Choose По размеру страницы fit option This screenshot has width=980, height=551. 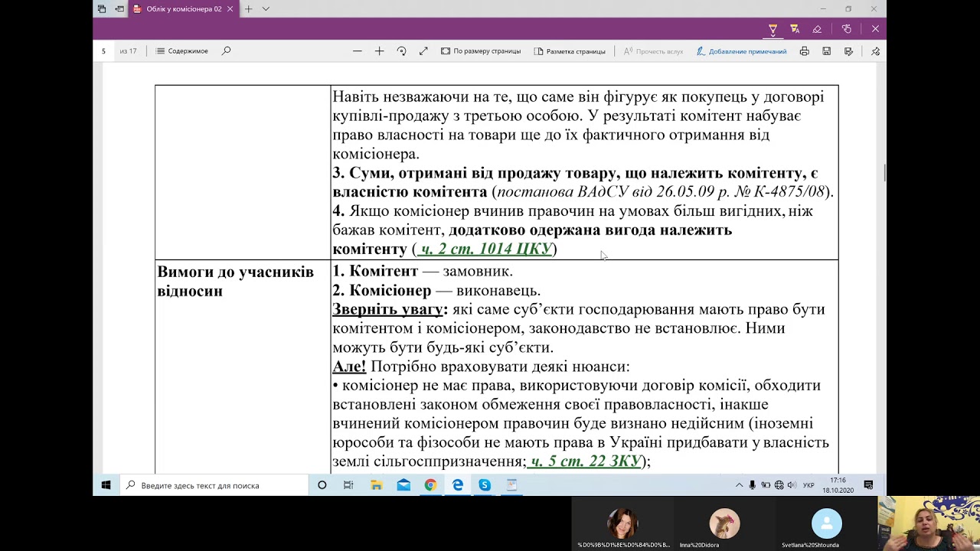tap(481, 51)
